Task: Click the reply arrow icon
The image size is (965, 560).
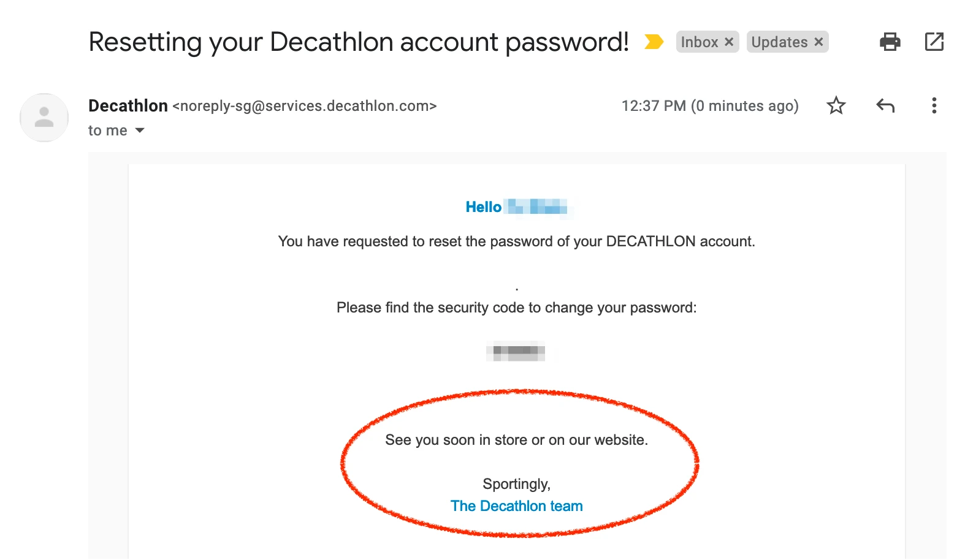Action: tap(885, 106)
